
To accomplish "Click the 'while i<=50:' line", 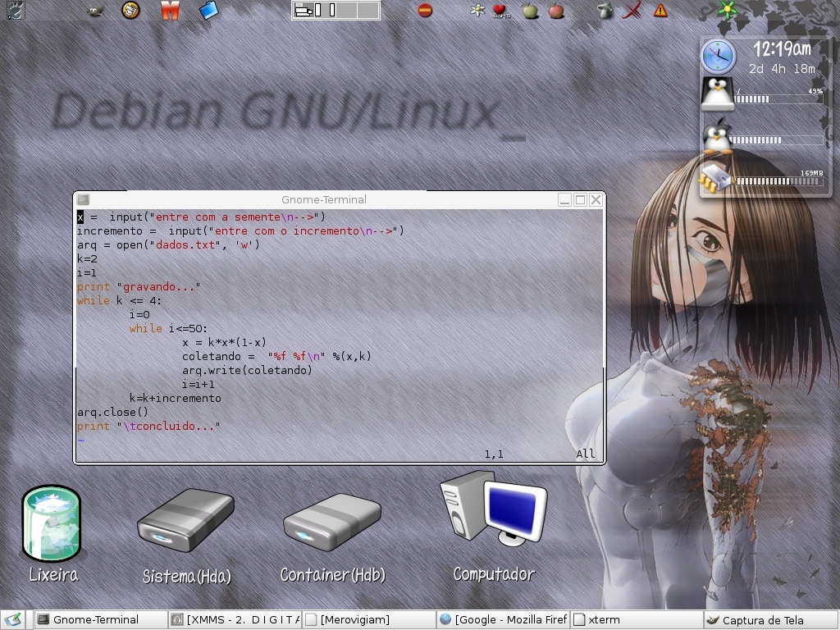I will tap(168, 328).
